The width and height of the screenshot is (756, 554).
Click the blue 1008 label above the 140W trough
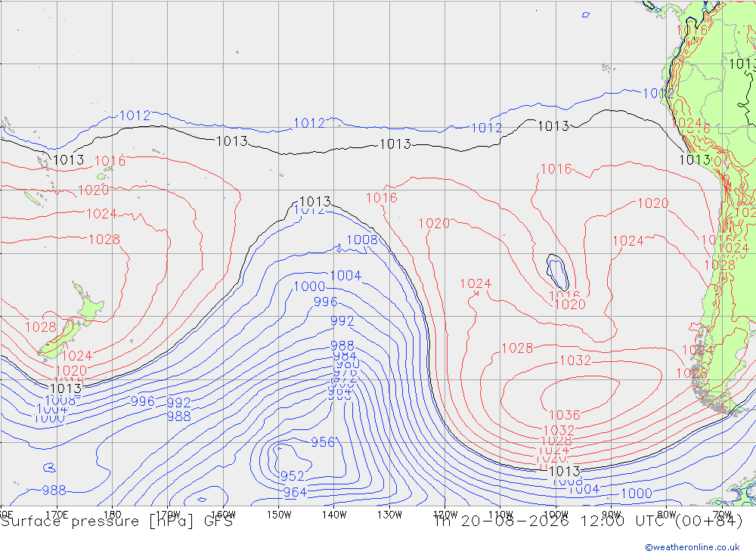pyautogui.click(x=362, y=240)
